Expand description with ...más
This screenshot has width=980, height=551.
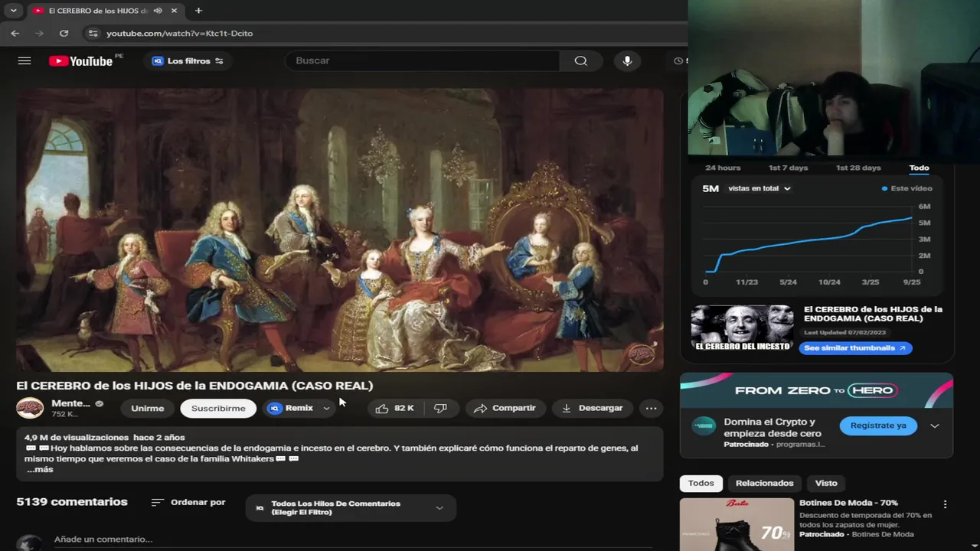point(40,469)
